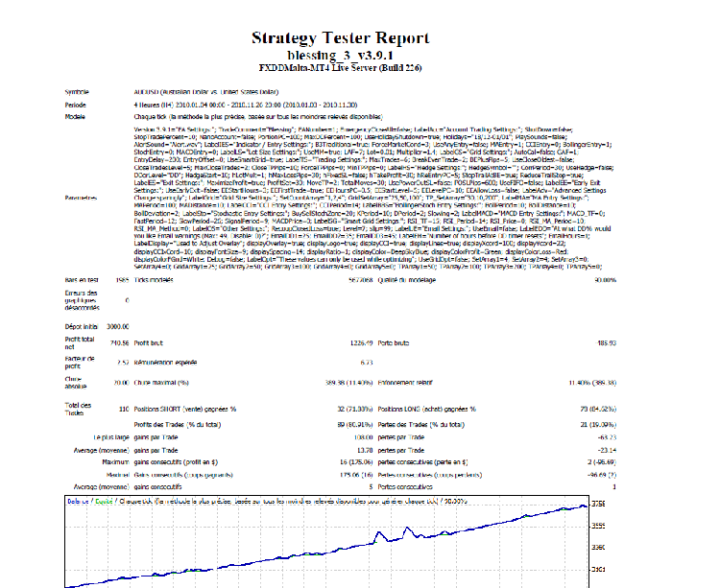Viewport: 720px width, 588px height.
Task: Click "Gains consécutifs (coups gagnants)" label
Action: tap(183, 475)
